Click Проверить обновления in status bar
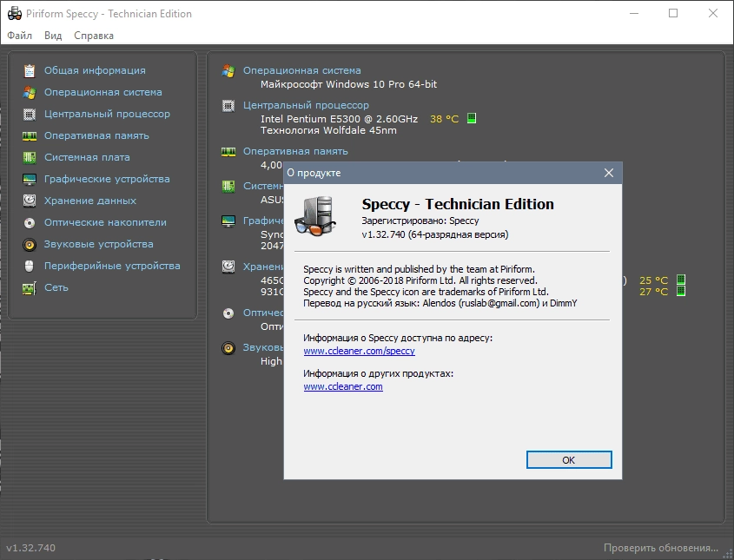734x560 pixels. click(x=660, y=548)
